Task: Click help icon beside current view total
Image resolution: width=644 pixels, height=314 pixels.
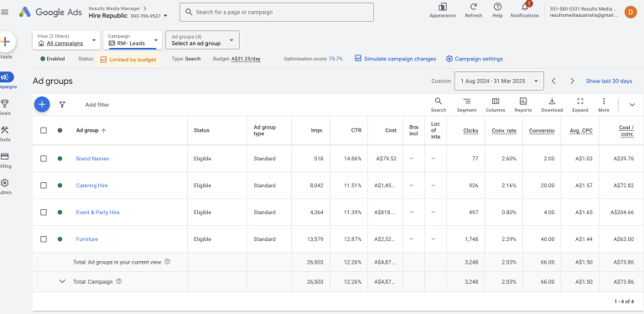Action: point(167,262)
